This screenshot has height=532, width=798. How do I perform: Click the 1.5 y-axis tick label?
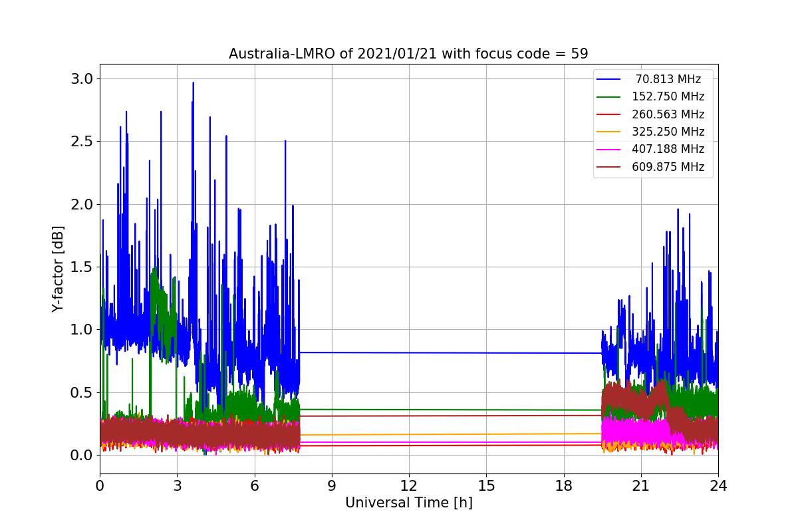pyautogui.click(x=82, y=267)
